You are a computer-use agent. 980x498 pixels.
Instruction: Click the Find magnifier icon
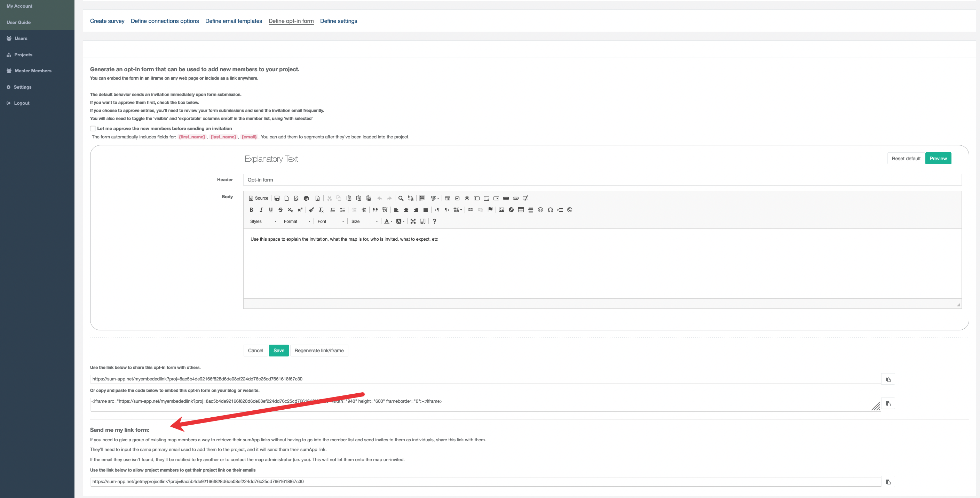coord(401,198)
